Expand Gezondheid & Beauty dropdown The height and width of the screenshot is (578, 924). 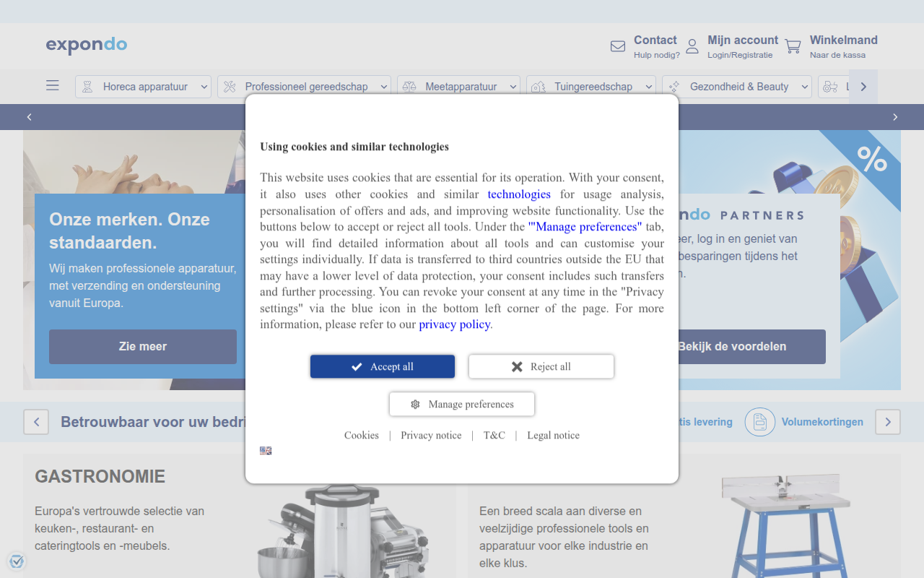point(805,87)
